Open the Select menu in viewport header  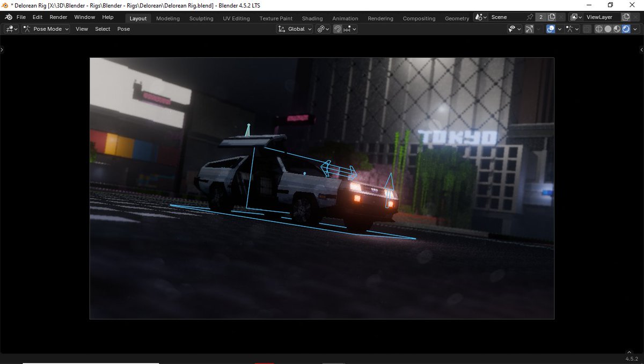coord(103,29)
